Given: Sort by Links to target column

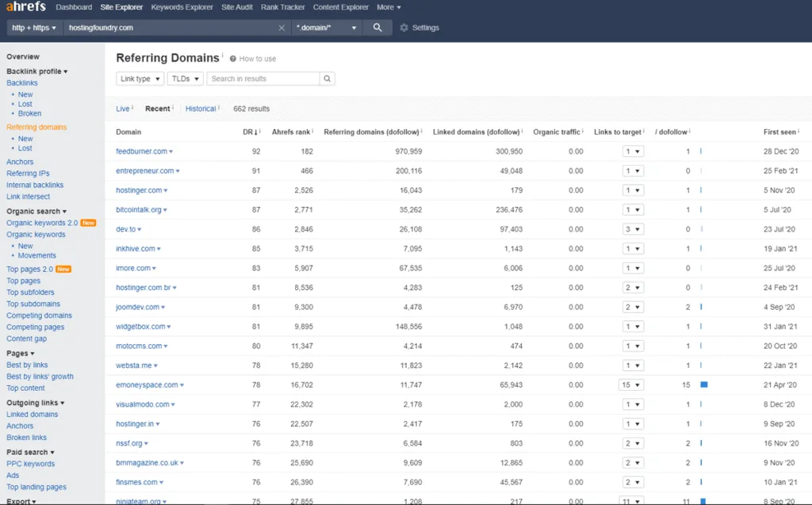Looking at the screenshot, I should (x=617, y=132).
